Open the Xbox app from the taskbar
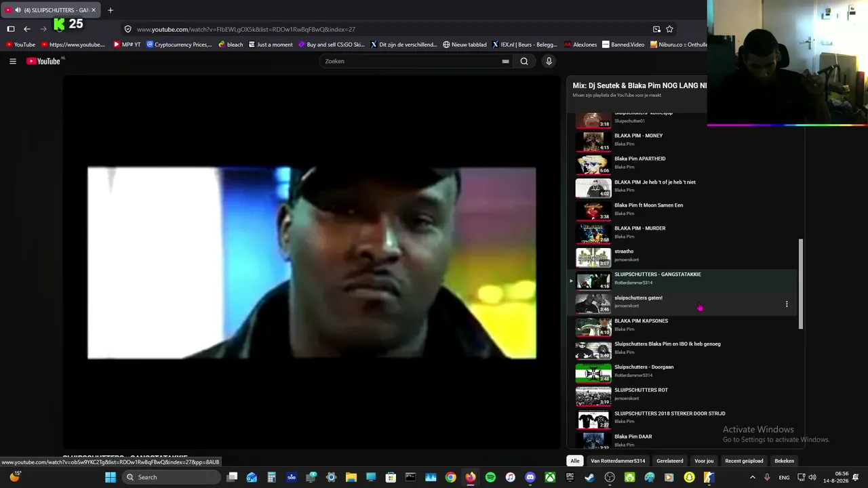This screenshot has height=488, width=868. [550, 477]
